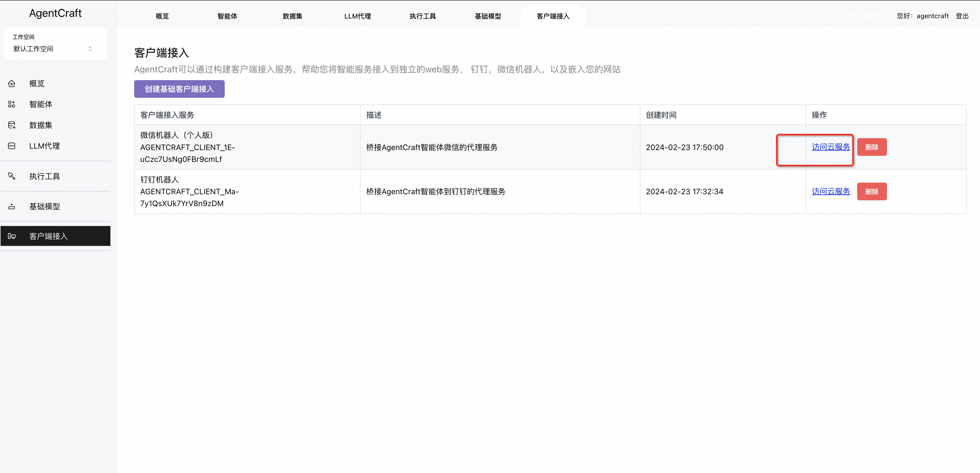Select 客户端接入 in the left sidebar

point(55,236)
